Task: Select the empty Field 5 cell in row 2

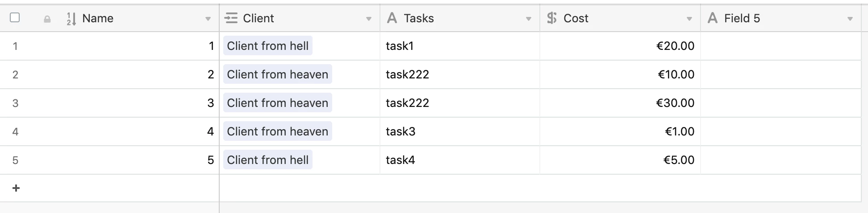Action: pos(780,74)
